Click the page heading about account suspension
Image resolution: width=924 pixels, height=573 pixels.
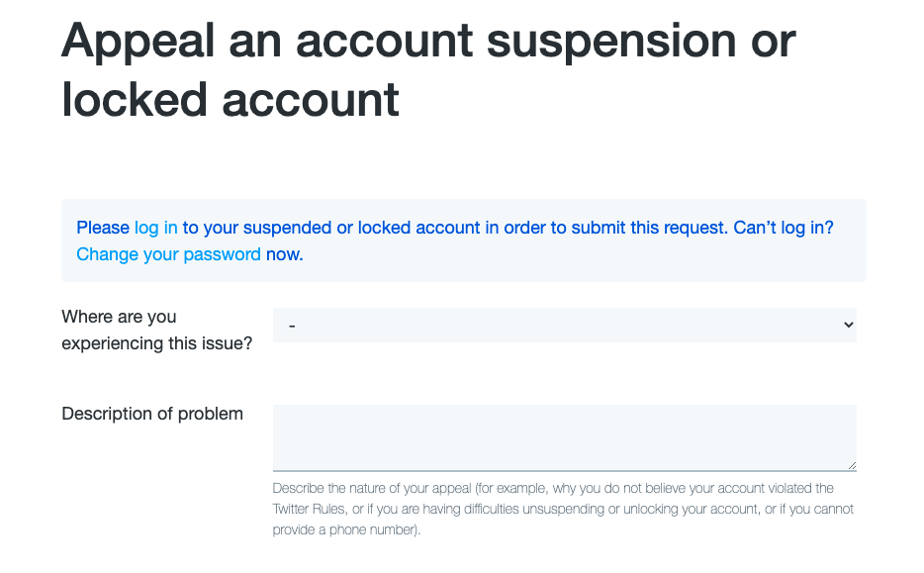click(427, 70)
